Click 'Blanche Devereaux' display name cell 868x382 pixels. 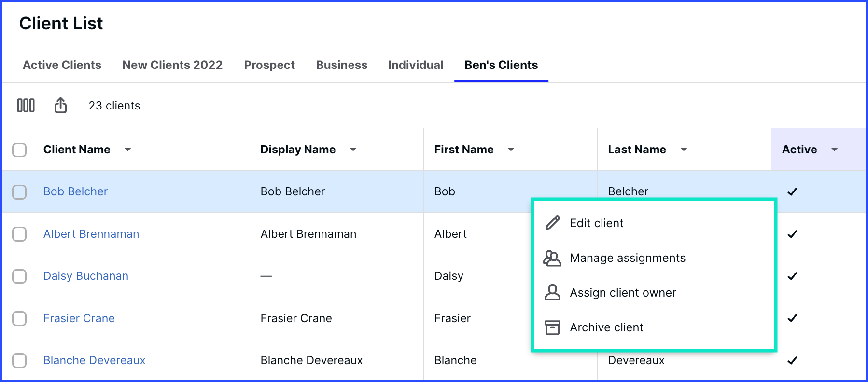pyautogui.click(x=311, y=360)
